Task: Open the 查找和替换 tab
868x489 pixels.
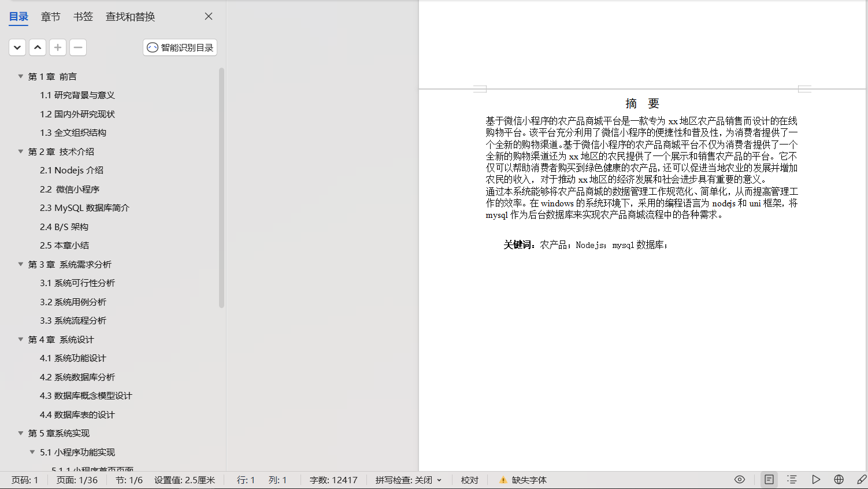Action: [x=130, y=17]
